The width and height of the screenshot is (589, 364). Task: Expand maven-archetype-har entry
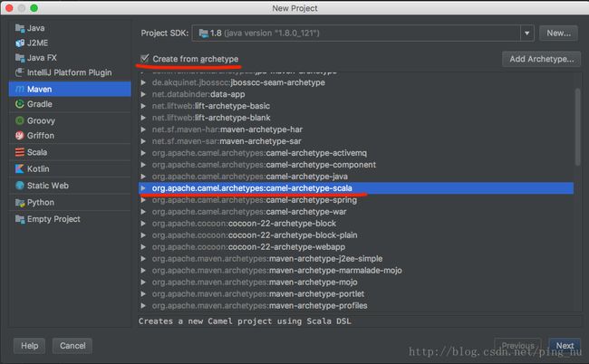coord(143,129)
